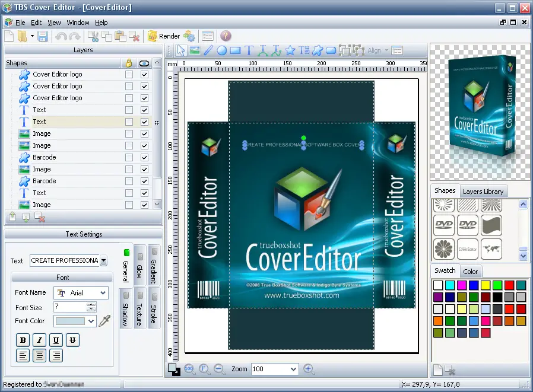
Task: Click the delete layer icon
Action: click(40, 218)
